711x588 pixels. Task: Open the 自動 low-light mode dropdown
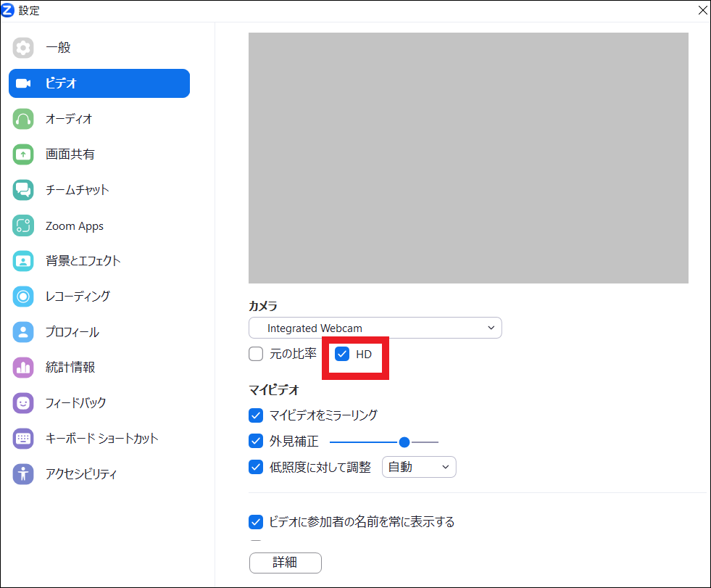[x=419, y=467]
